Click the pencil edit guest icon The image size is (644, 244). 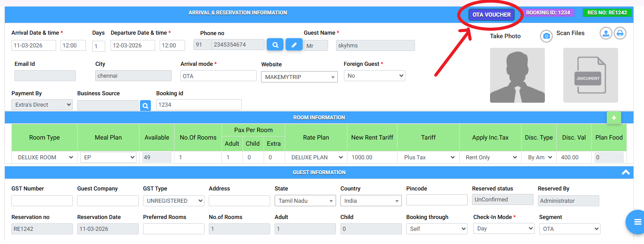click(x=294, y=45)
